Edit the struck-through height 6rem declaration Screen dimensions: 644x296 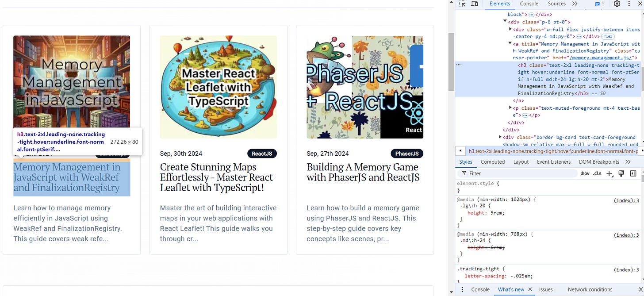pyautogui.click(x=486, y=247)
